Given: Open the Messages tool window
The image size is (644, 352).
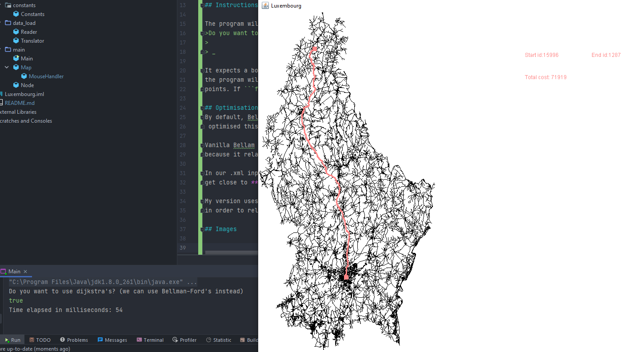Looking at the screenshot, I should click(x=112, y=340).
